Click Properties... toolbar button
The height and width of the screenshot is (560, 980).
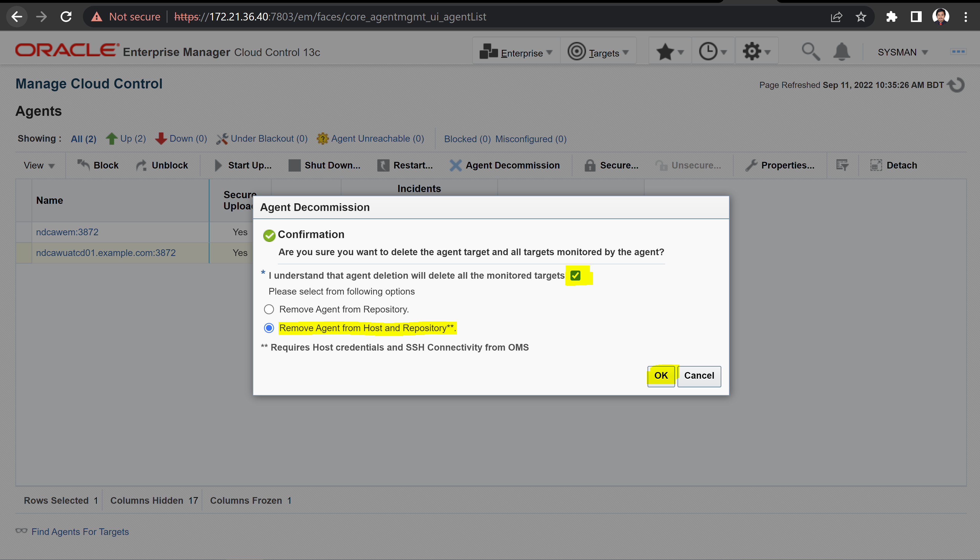tap(779, 165)
